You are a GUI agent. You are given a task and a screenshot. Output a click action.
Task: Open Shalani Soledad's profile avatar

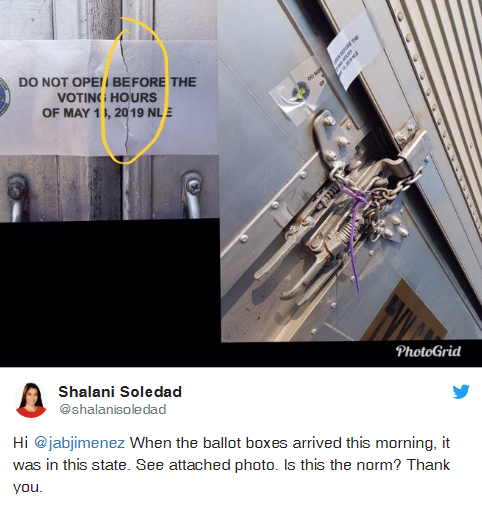[31, 400]
